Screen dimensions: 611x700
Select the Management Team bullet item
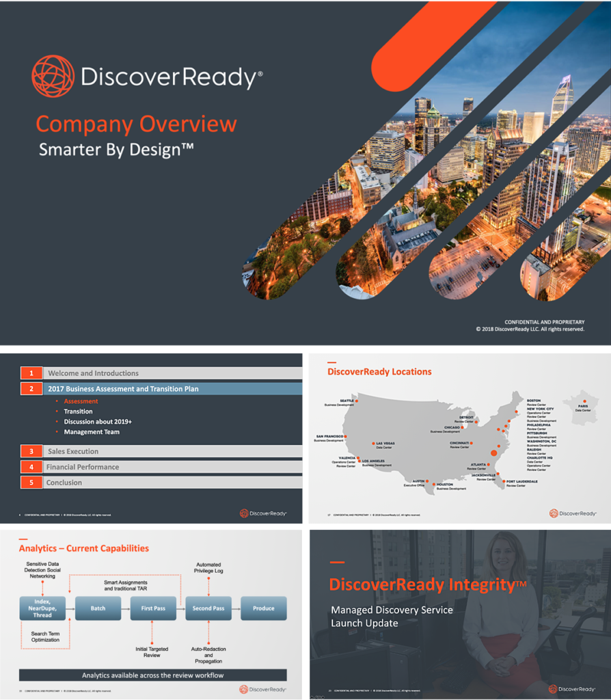point(92,431)
